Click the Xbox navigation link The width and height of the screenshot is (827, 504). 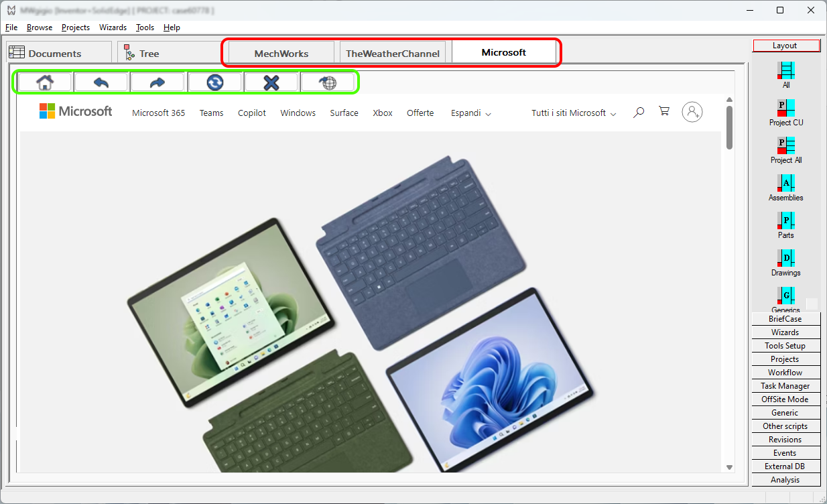click(383, 113)
